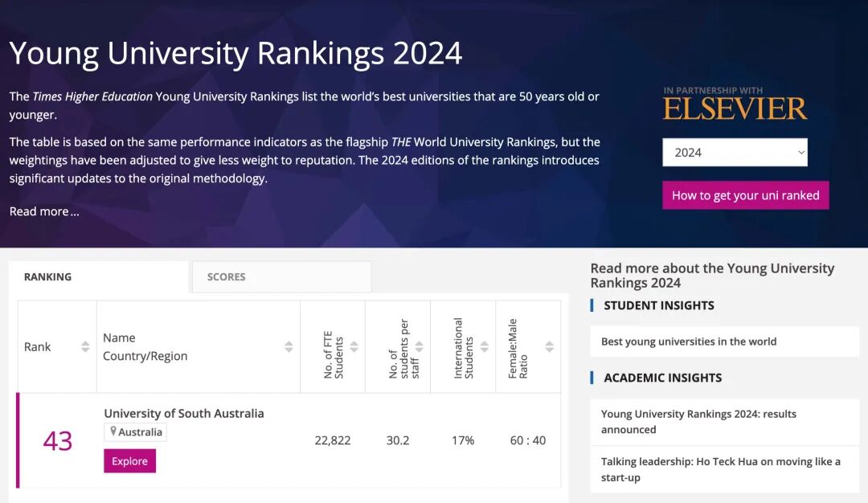The height and width of the screenshot is (503, 868).
Task: Click How to get your uni ranked
Action: (746, 195)
